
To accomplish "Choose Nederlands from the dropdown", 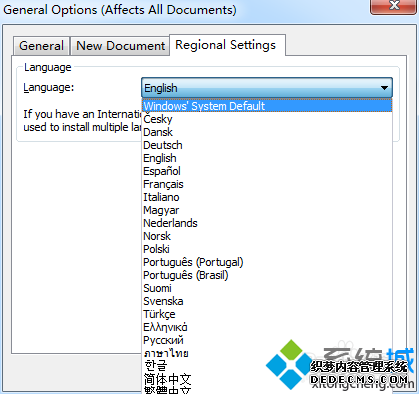I will [x=267, y=223].
